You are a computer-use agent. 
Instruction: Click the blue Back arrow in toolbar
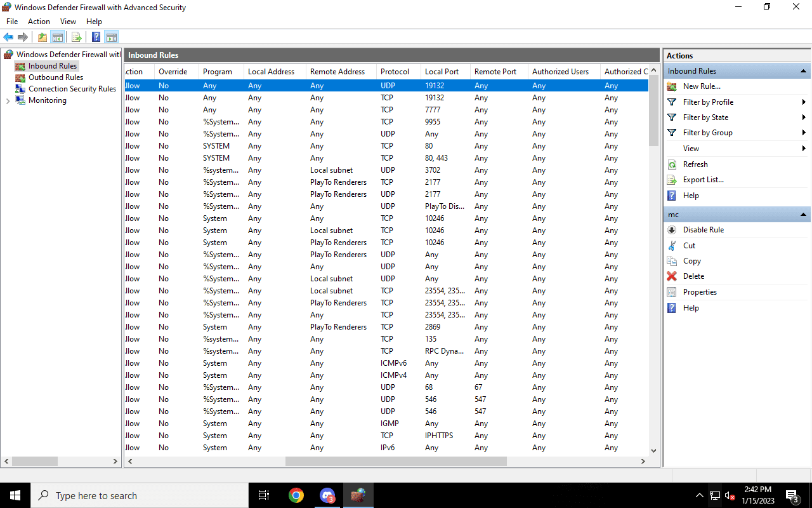(8, 37)
